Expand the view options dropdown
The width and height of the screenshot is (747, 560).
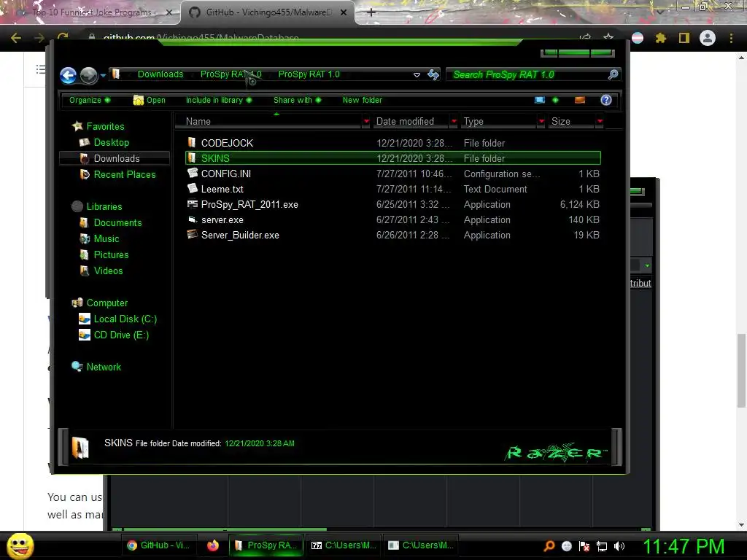coord(555,100)
